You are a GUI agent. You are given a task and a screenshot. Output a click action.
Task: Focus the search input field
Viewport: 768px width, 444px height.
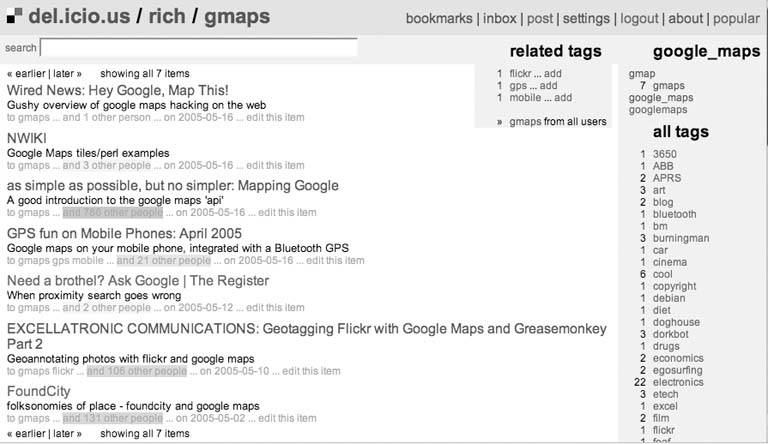click(x=199, y=48)
